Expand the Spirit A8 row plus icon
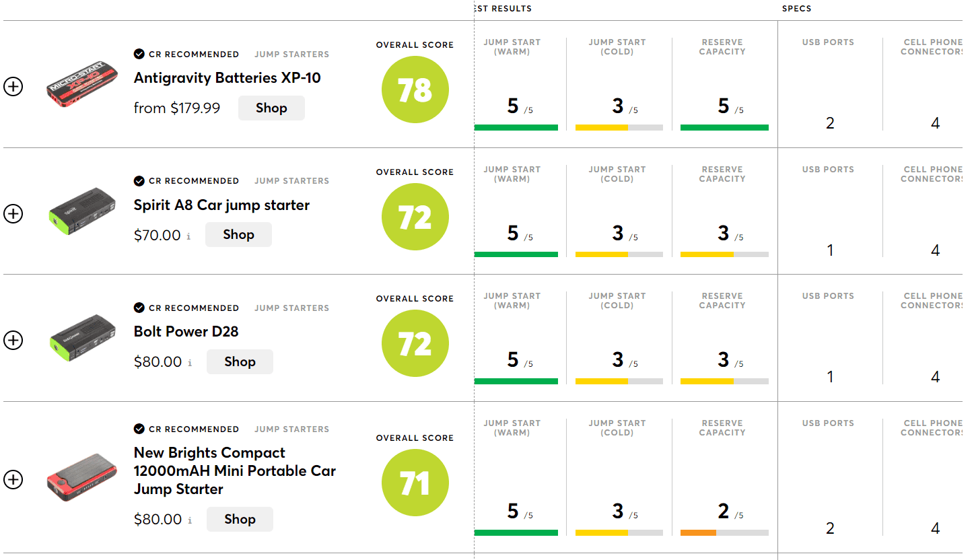Screen dimensions: 974x560 pyautogui.click(x=13, y=214)
